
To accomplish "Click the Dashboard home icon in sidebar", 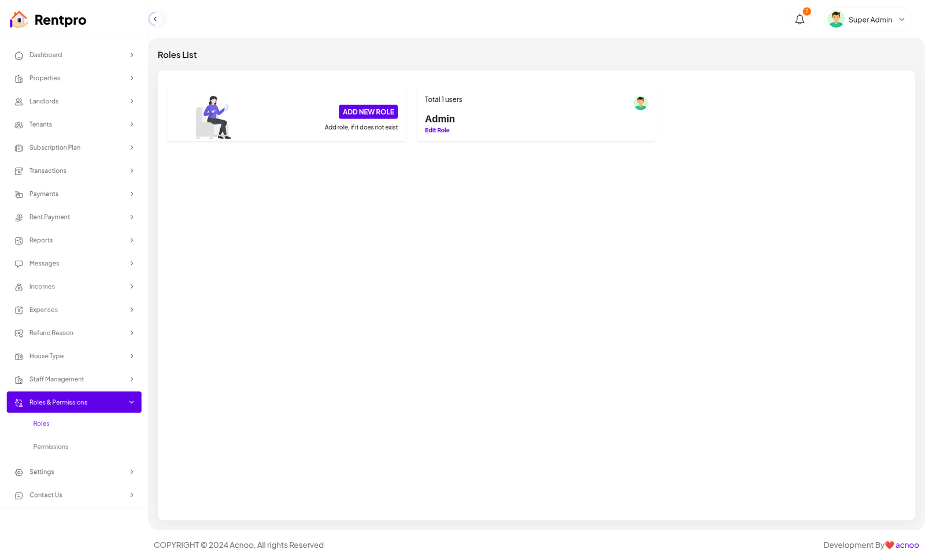I will 18,55.
